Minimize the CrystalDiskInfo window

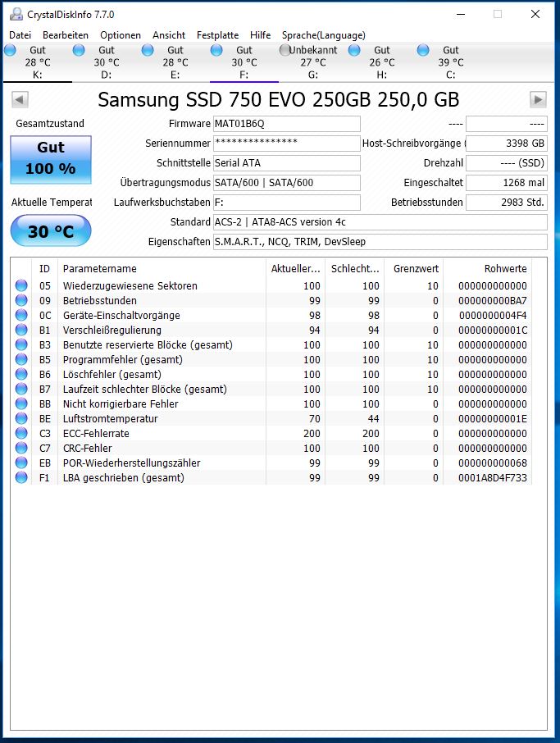click(460, 14)
